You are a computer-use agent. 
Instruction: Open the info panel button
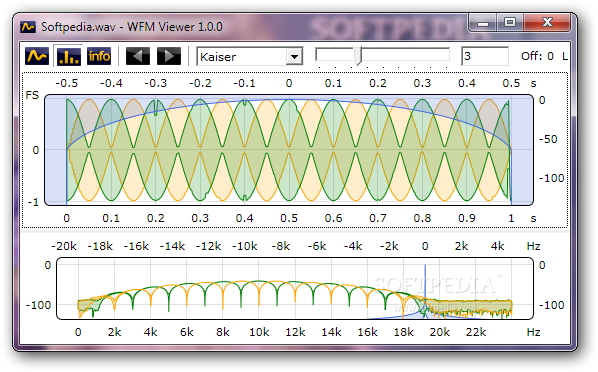(x=99, y=56)
